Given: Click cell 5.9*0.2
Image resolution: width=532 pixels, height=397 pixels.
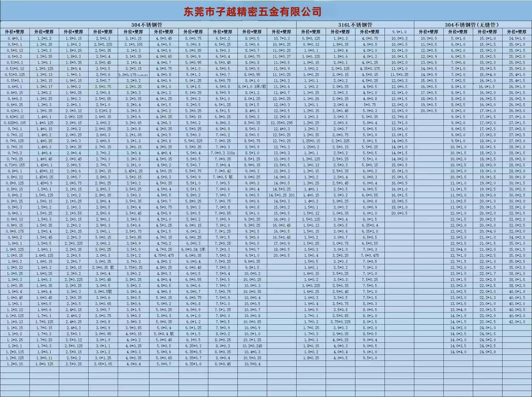Looking at the screenshot, I should [x=193, y=219].
